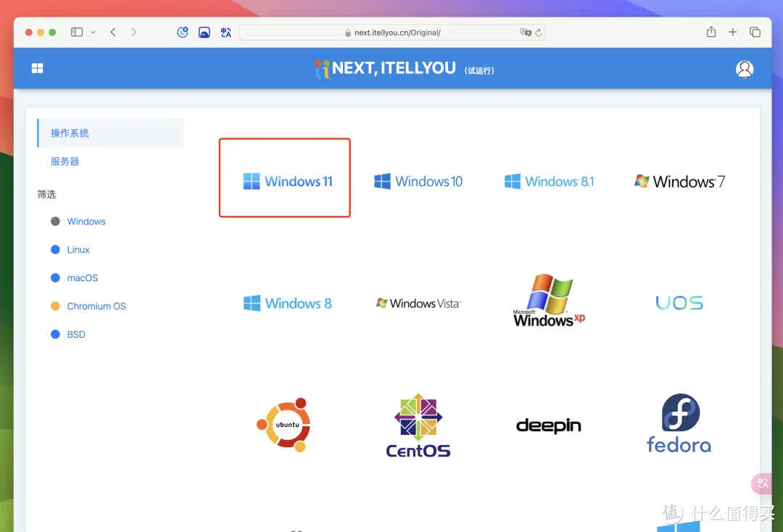The height and width of the screenshot is (532, 783).
Task: Select the Windows 8.1 logo tile
Action: (549, 181)
